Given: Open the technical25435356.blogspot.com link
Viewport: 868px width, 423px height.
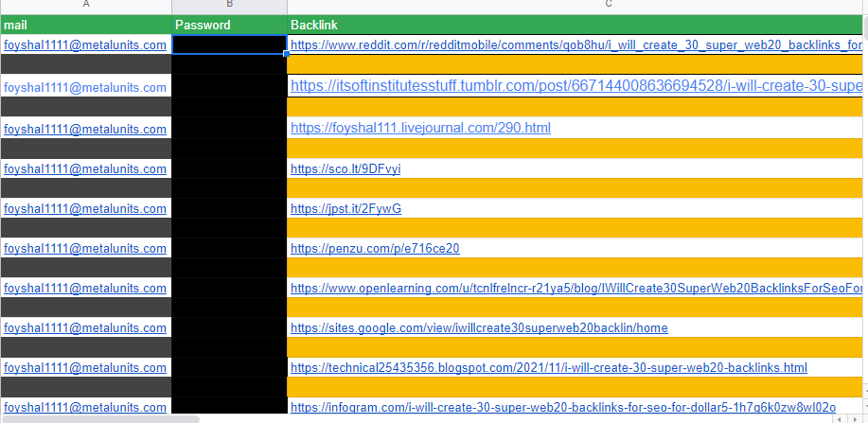Looking at the screenshot, I should tap(549, 367).
